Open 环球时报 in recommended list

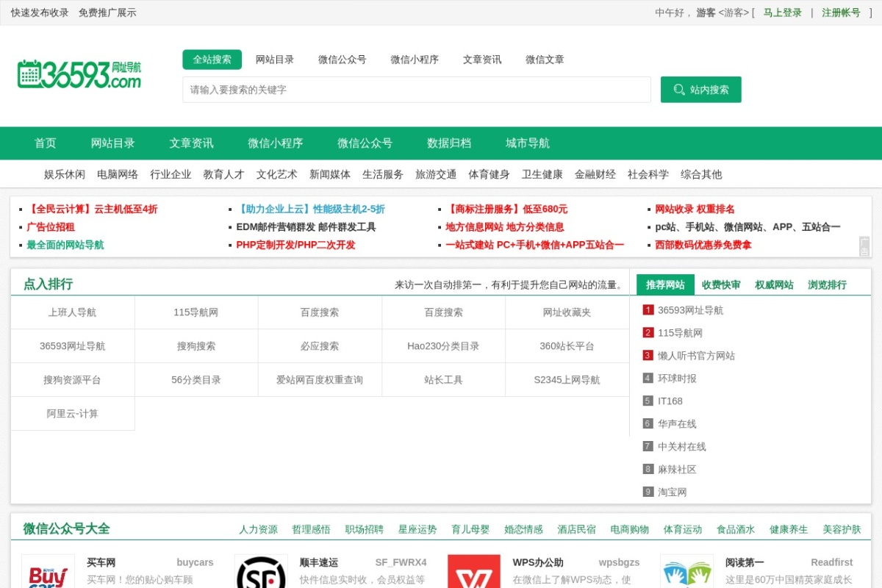click(677, 379)
